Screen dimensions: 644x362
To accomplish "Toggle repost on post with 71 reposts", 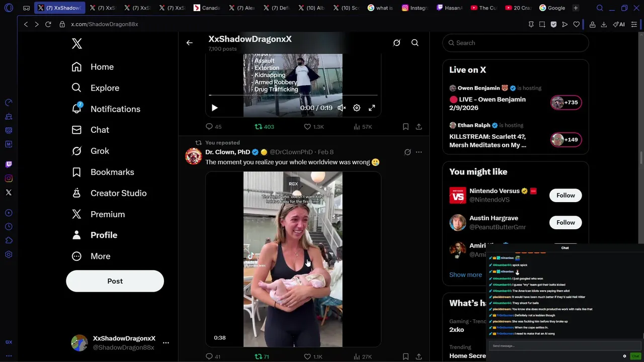I will coord(262,356).
